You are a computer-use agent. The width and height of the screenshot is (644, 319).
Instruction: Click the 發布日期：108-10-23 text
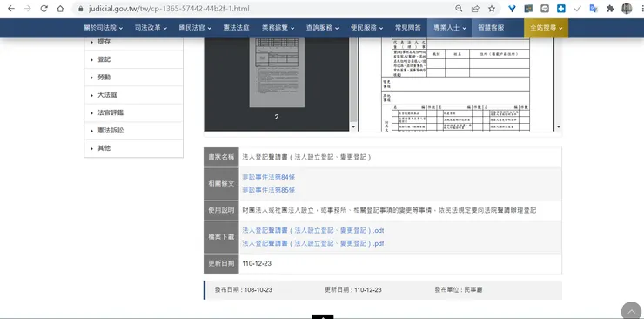(x=243, y=290)
